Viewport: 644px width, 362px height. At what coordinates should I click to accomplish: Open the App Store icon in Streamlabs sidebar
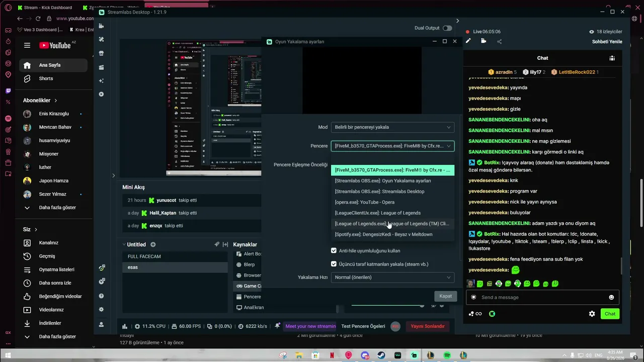pos(101,53)
